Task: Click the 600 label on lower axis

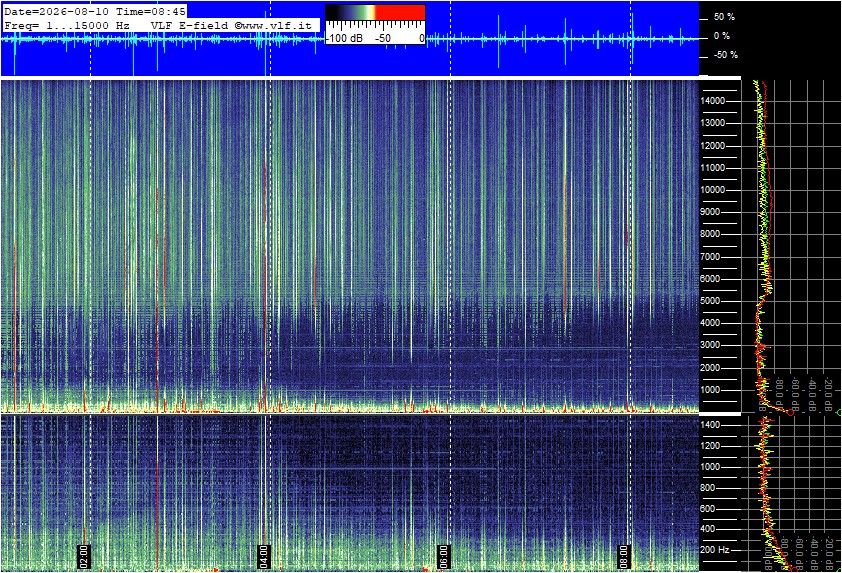Action: coord(708,509)
